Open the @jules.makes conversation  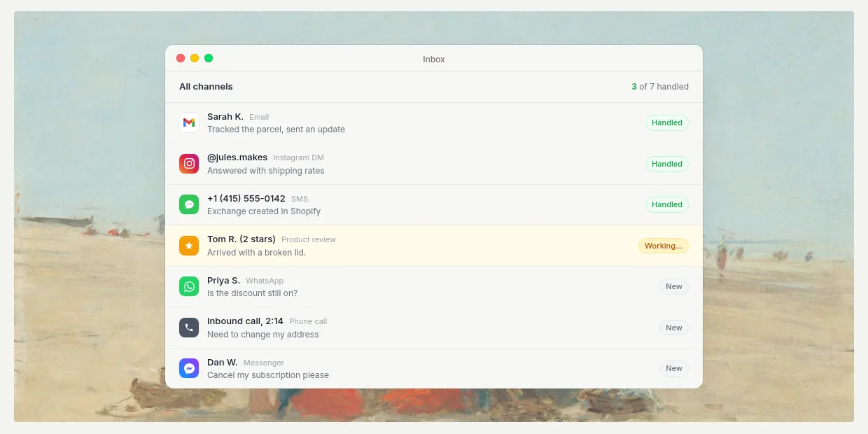(x=434, y=164)
